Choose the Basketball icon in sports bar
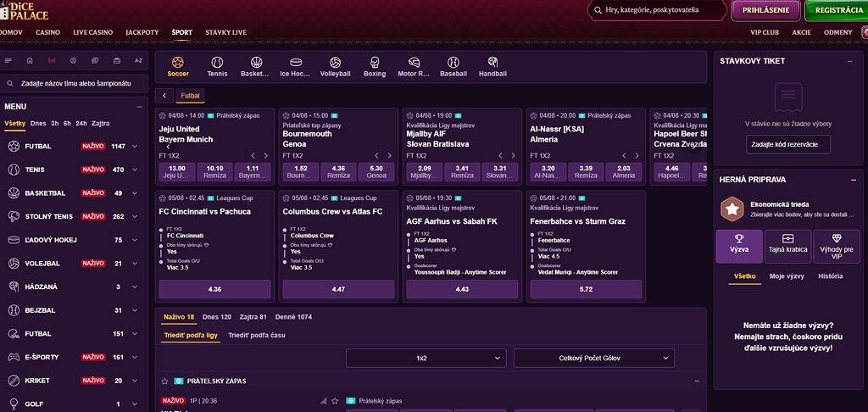The width and height of the screenshot is (868, 412). tap(256, 62)
